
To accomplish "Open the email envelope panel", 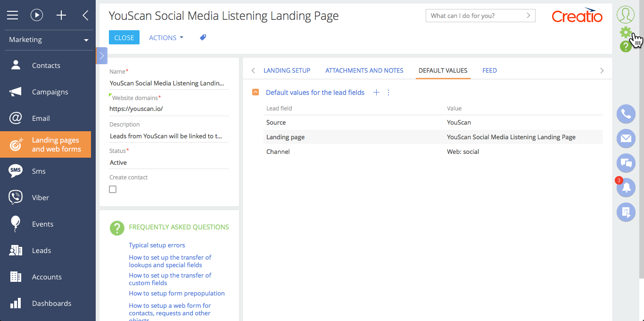I will pos(626,138).
